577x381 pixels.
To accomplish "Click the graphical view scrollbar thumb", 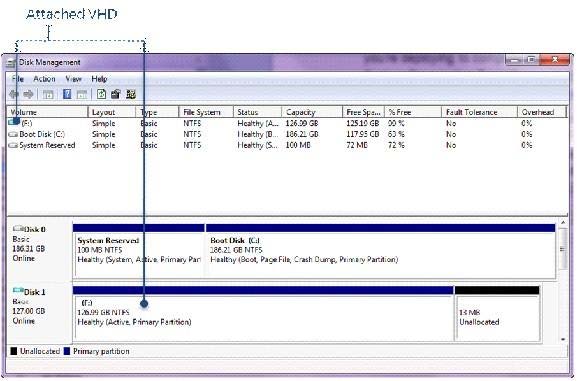I will pos(563,249).
